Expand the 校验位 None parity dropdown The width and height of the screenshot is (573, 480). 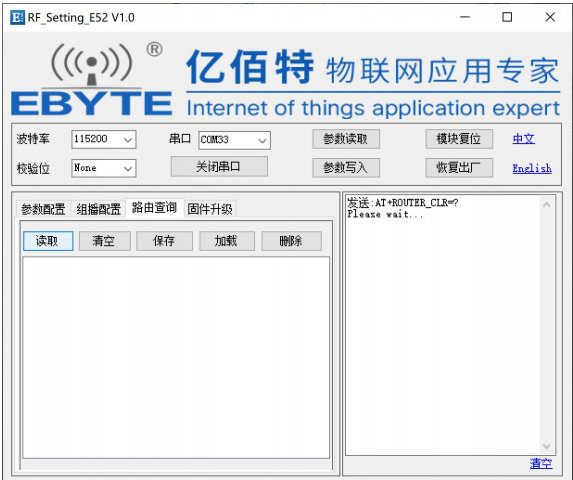click(104, 168)
